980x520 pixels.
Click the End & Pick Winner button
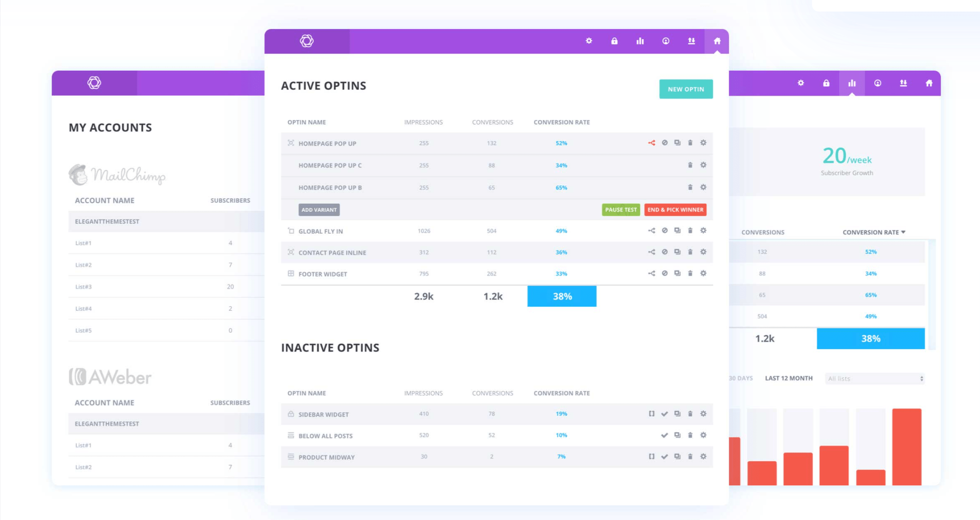coord(675,209)
